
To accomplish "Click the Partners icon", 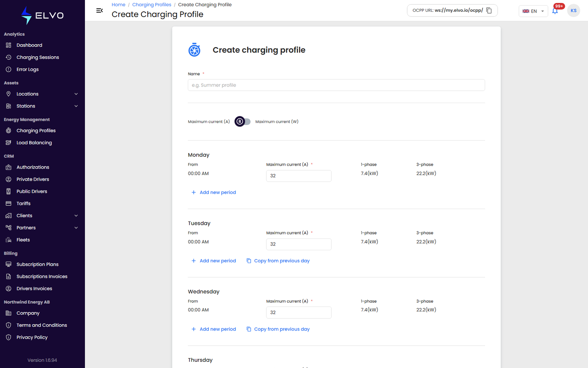I will 8,228.
